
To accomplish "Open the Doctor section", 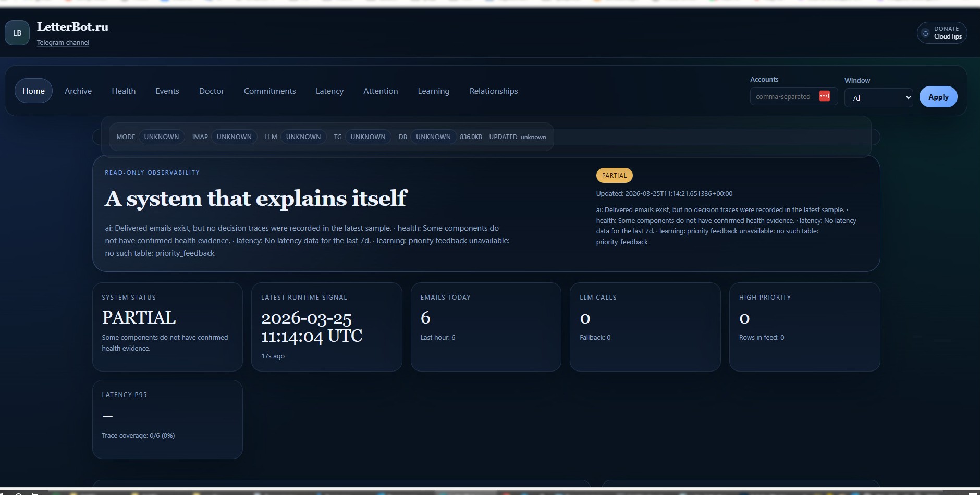I will 211,91.
